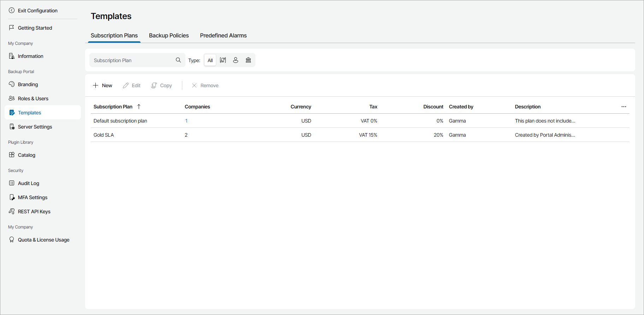Screen dimensions: 644x315
Task: Filter type by scroll document icon
Action: (223, 60)
